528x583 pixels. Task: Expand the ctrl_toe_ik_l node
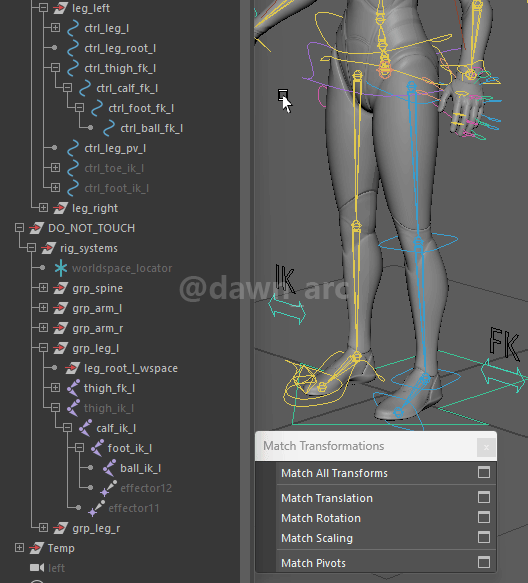point(55,168)
